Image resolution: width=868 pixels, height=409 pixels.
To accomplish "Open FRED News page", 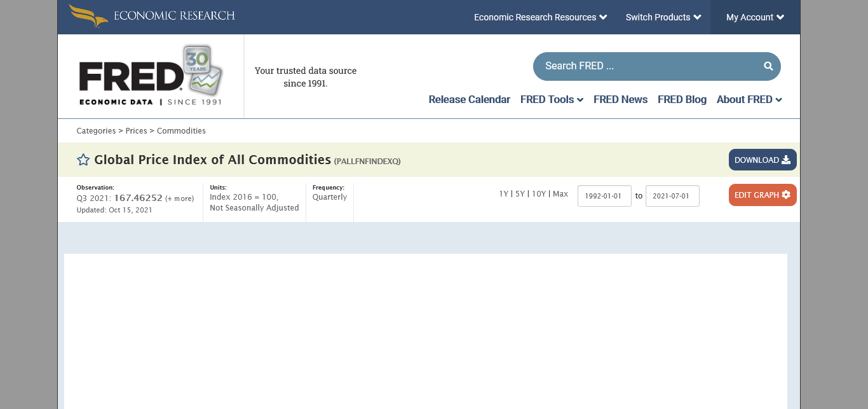I will 620,99.
